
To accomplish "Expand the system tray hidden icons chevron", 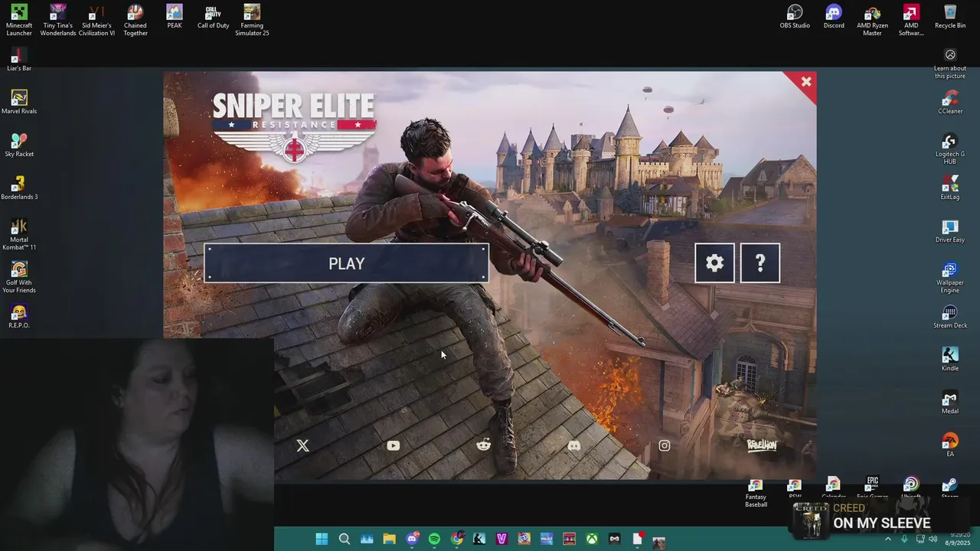I will pos(888,539).
